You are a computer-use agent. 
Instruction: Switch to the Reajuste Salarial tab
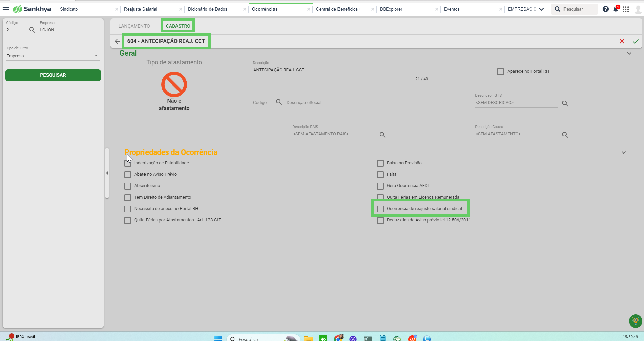(x=140, y=9)
